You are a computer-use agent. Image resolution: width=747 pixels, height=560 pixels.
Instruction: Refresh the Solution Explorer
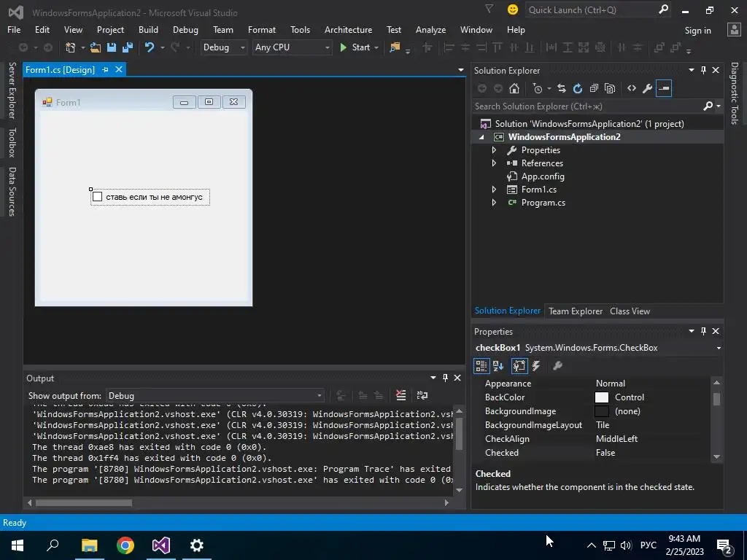point(578,88)
